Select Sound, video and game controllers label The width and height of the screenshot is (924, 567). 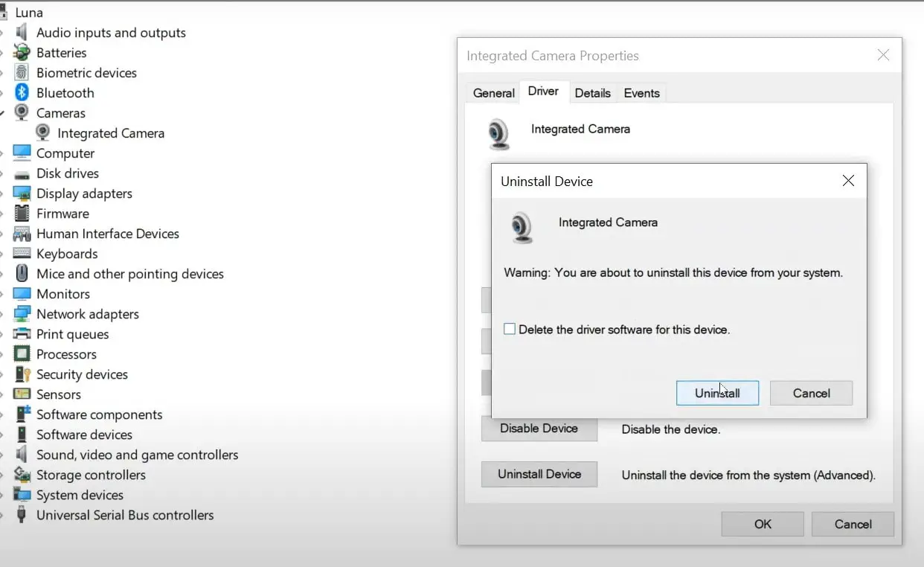pyautogui.click(x=138, y=455)
